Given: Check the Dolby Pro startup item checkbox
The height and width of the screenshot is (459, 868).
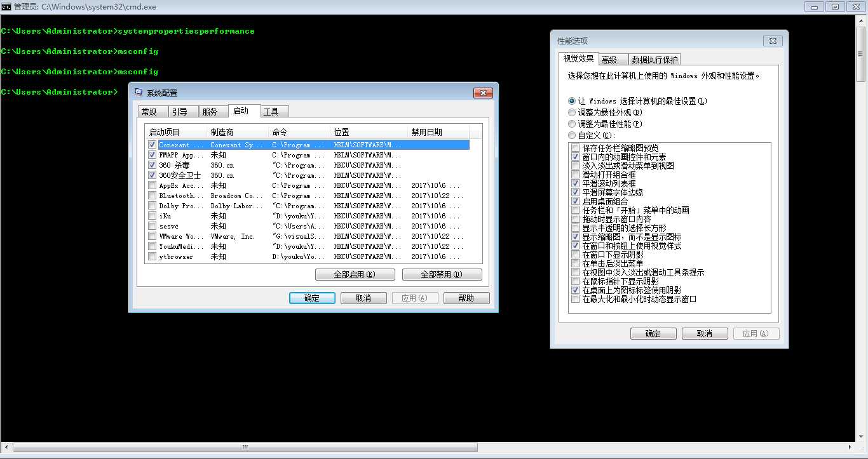Looking at the screenshot, I should click(x=152, y=206).
